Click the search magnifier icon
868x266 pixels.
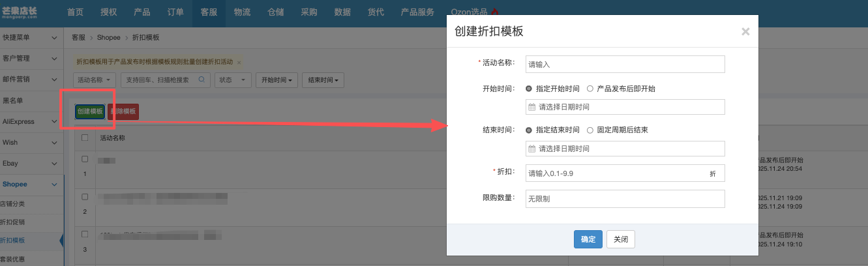tap(202, 80)
